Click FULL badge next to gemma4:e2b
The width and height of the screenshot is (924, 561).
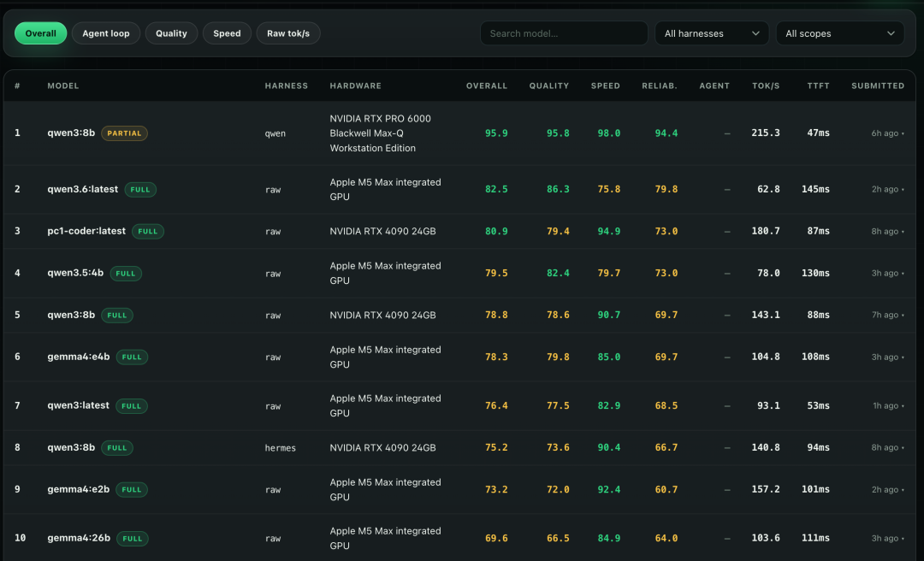[132, 490]
